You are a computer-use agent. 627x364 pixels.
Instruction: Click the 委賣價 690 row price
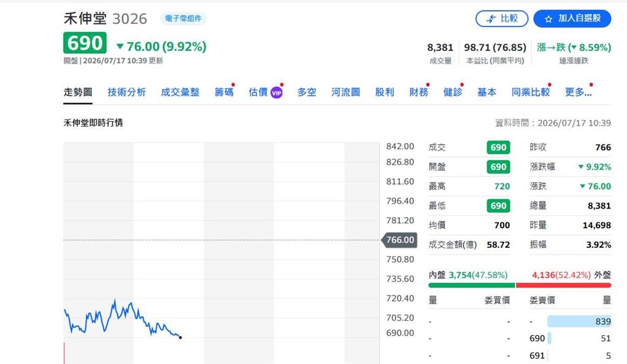tap(537, 338)
